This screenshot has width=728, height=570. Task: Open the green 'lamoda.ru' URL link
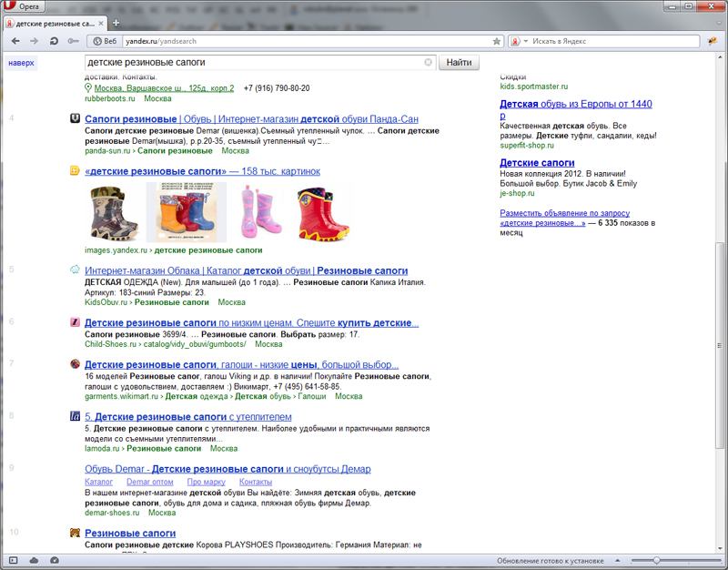pyautogui.click(x=102, y=449)
